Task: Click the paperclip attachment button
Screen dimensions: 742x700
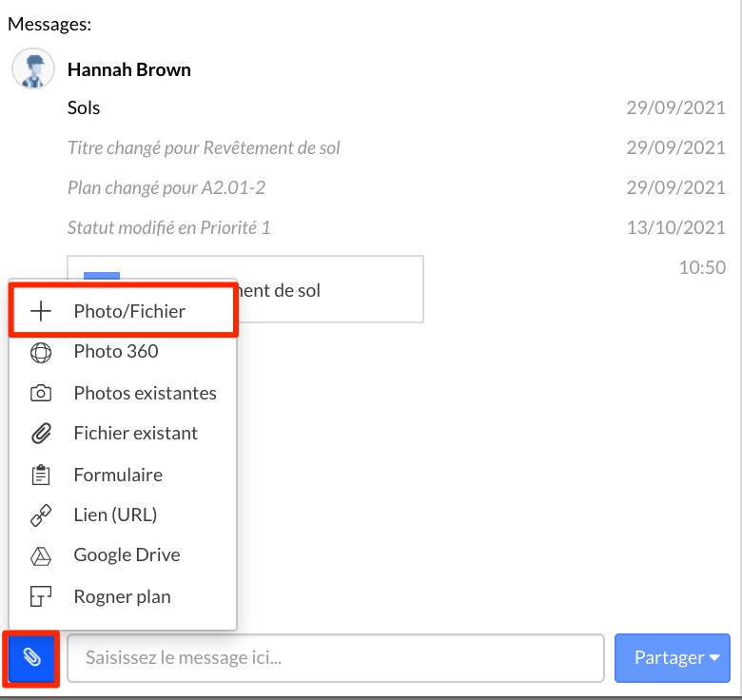Action: [31, 658]
